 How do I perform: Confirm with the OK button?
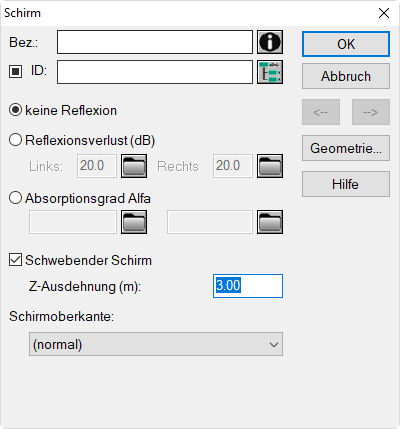tap(346, 44)
